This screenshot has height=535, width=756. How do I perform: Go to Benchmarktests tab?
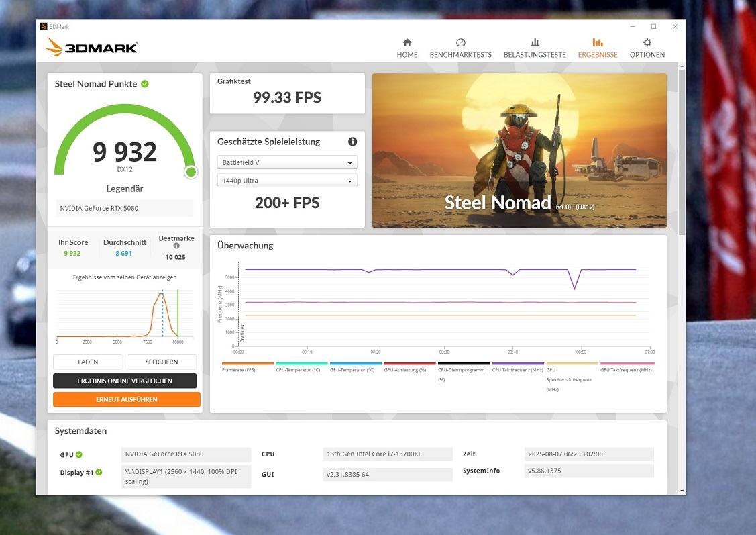coord(460,48)
